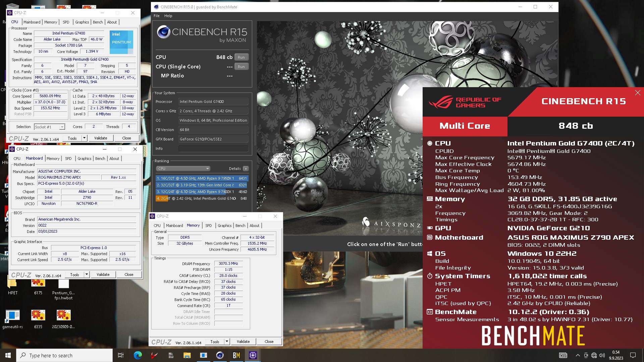This screenshot has width=644, height=362.
Task: Click the volume icon in the system tray
Action: pos(602,355)
